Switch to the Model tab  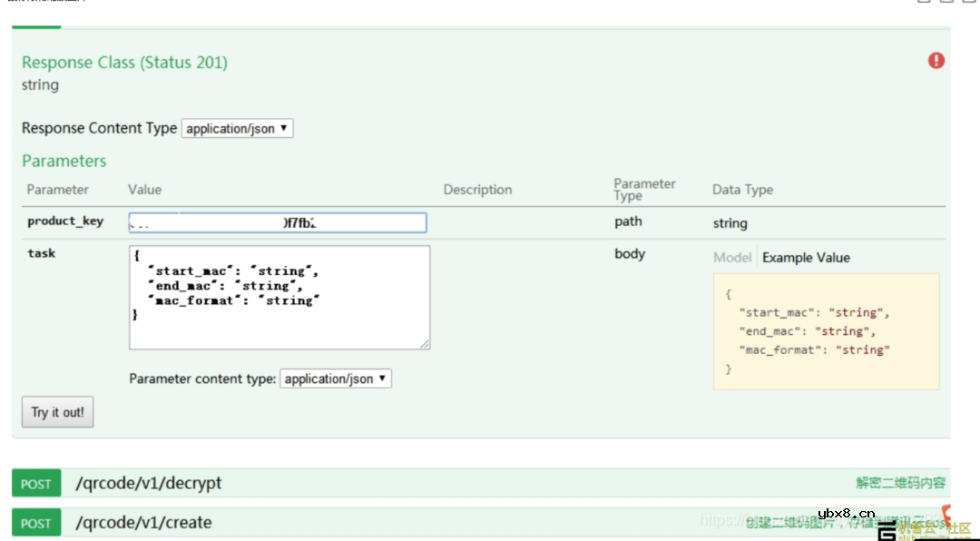coord(732,258)
